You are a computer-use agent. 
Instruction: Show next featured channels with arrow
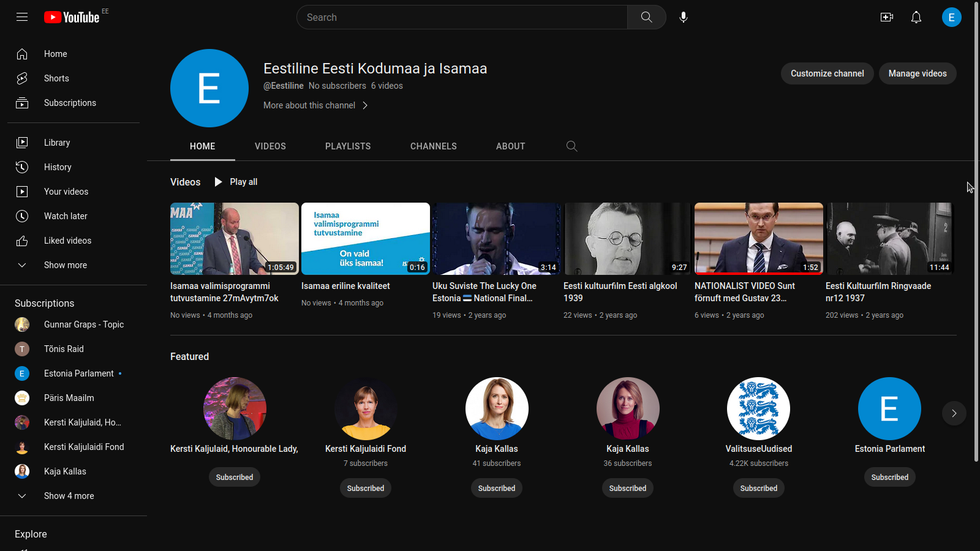point(954,413)
